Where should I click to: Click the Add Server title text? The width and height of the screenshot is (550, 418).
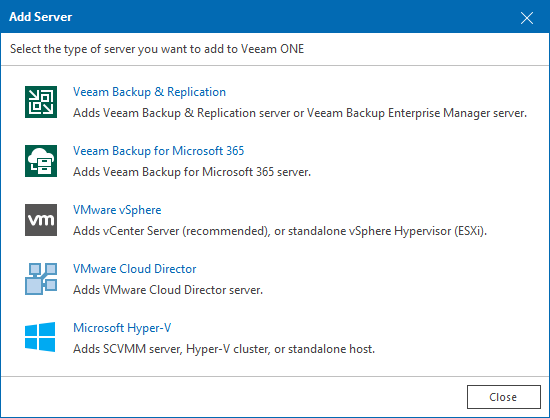[41, 17]
